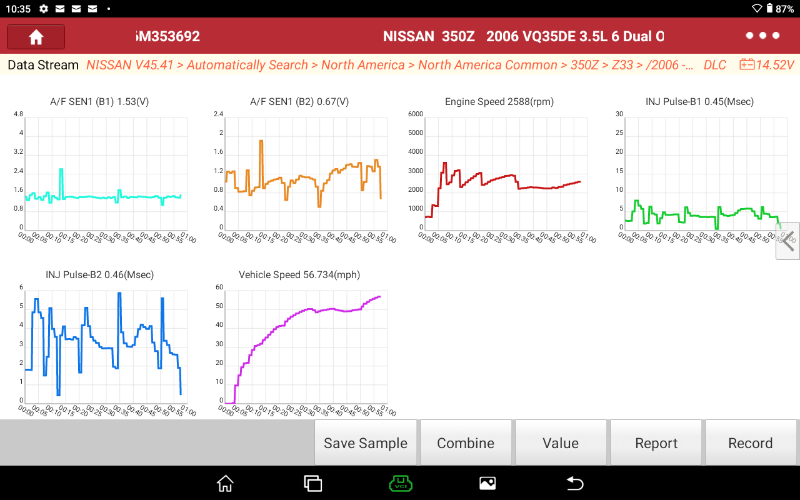Expand the side panel arrow on right edge
The image size is (800, 500).
(x=788, y=241)
